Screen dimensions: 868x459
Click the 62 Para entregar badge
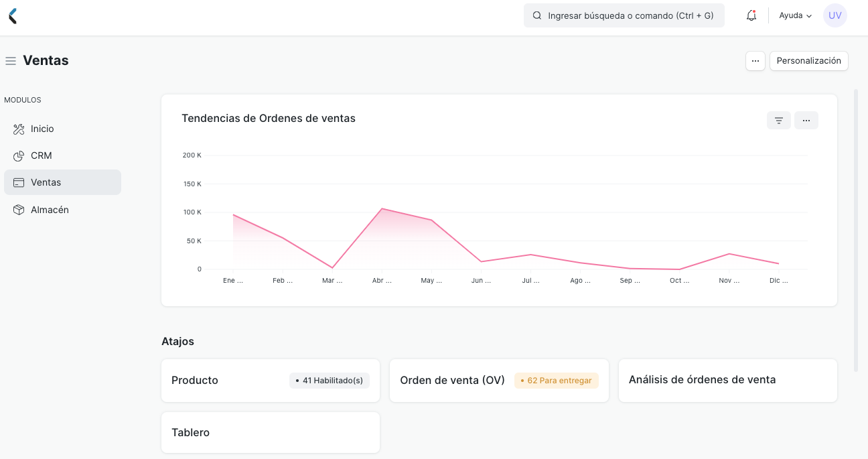[556, 380]
